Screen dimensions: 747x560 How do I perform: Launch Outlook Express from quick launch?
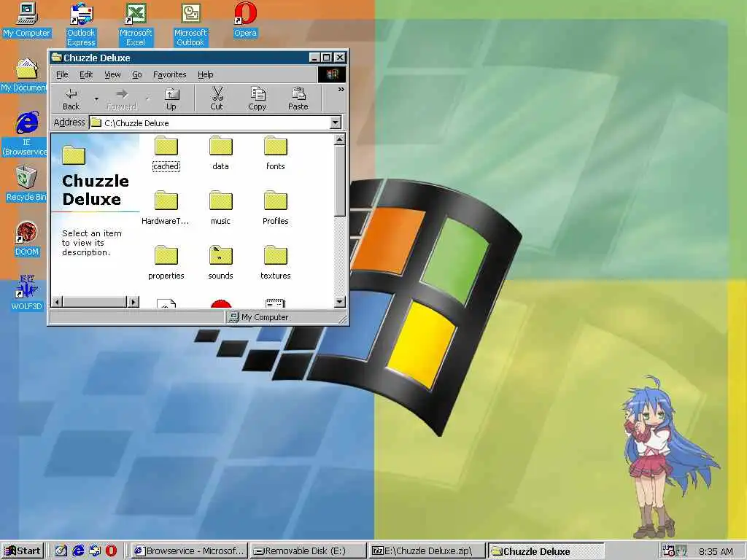[x=95, y=551]
